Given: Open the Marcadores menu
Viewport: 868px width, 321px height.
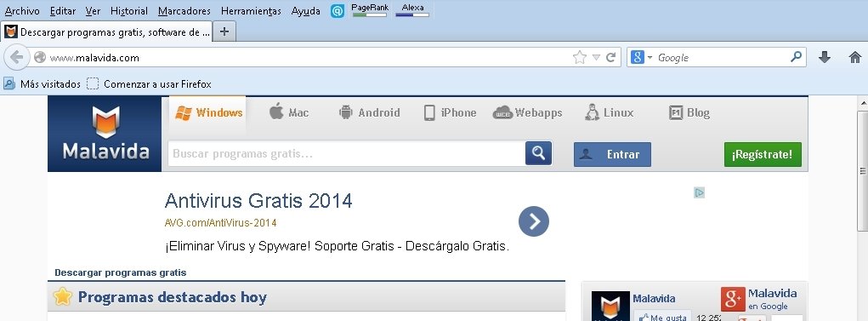Looking at the screenshot, I should [184, 10].
